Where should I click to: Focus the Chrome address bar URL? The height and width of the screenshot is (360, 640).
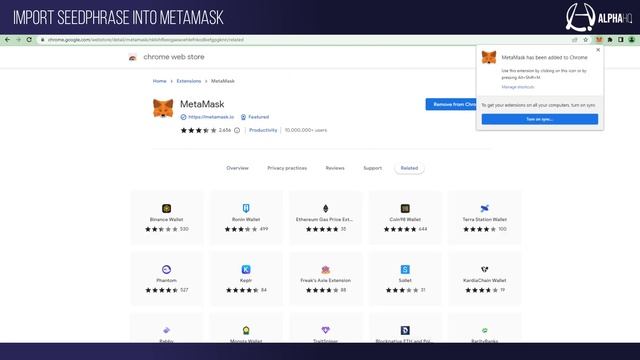146,40
